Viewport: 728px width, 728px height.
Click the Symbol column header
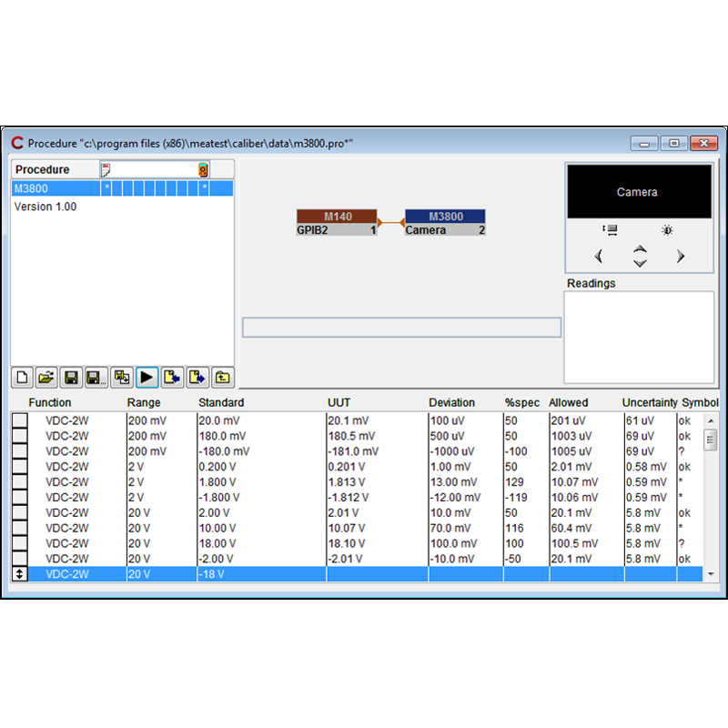[700, 402]
